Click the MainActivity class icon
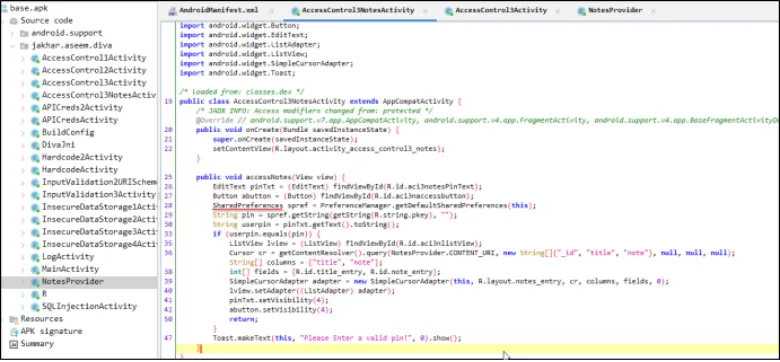This screenshot has height=362, width=780. (x=35, y=270)
